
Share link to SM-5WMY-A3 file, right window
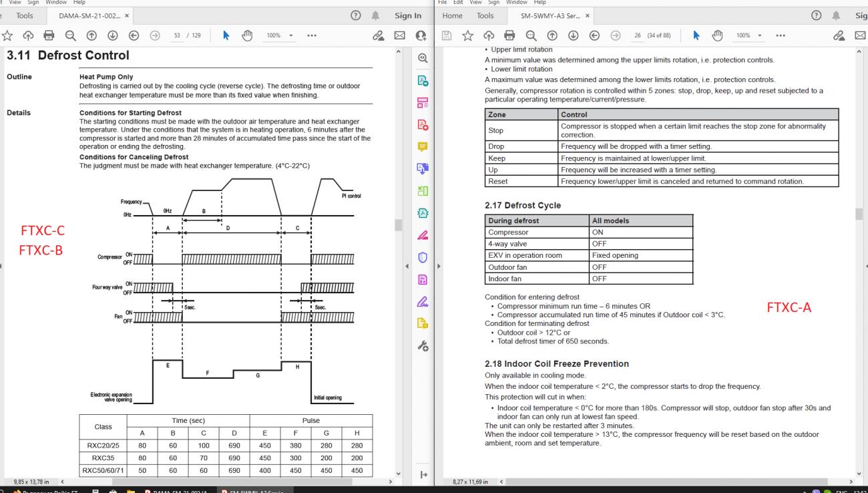tap(839, 35)
